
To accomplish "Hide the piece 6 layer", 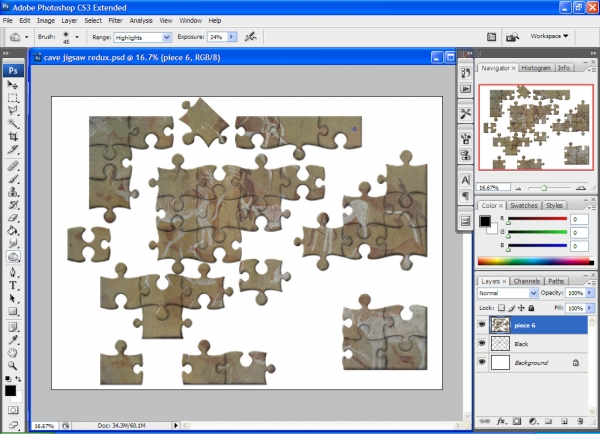I will (x=482, y=325).
